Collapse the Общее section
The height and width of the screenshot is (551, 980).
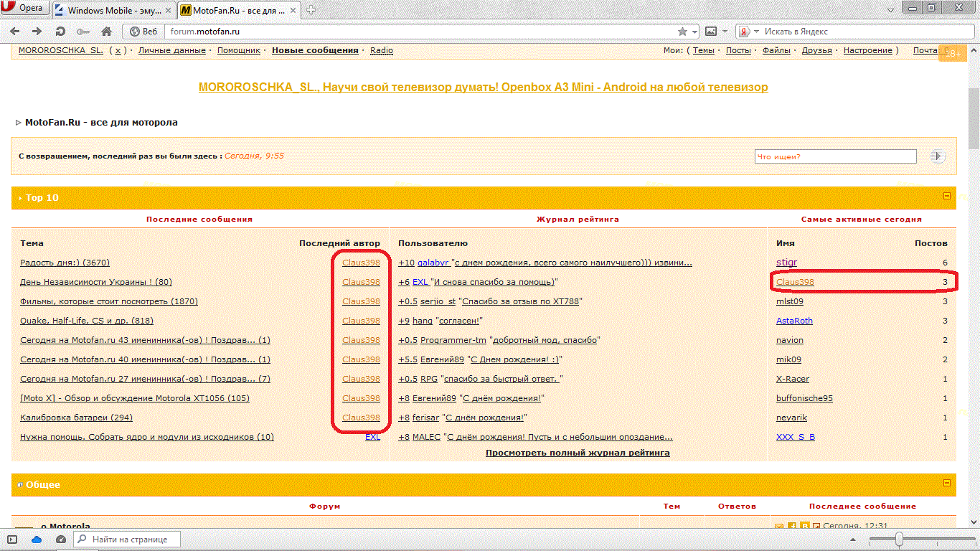947,483
